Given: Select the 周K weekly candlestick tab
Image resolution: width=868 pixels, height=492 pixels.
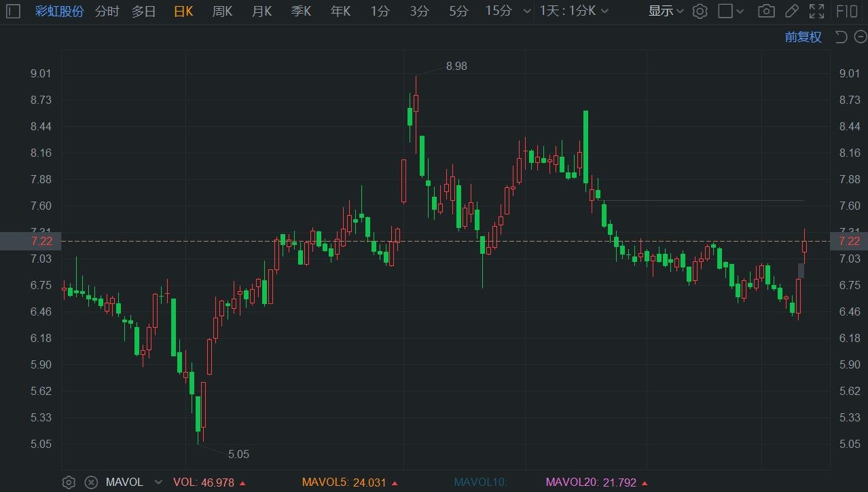Looking at the screenshot, I should 222,11.
